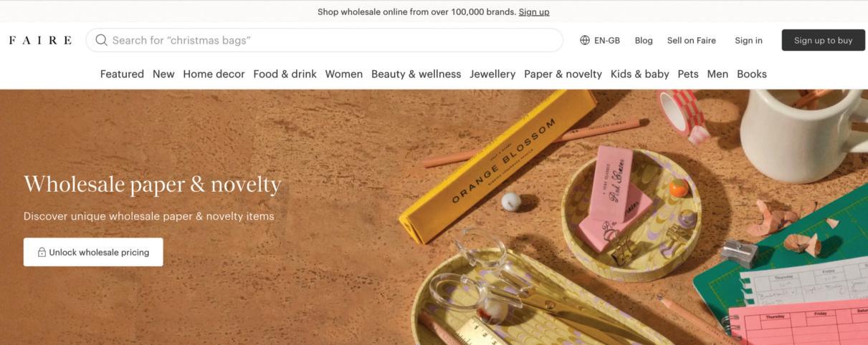Click the padlock icon on the pricing button
868x345 pixels.
pyautogui.click(x=42, y=252)
